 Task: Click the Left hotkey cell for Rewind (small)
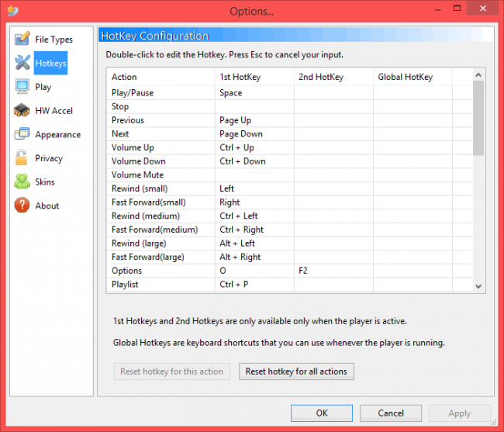[x=254, y=188]
